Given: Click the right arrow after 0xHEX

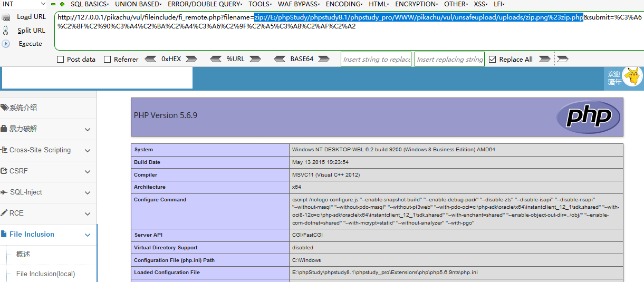Looking at the screenshot, I should (x=191, y=59).
